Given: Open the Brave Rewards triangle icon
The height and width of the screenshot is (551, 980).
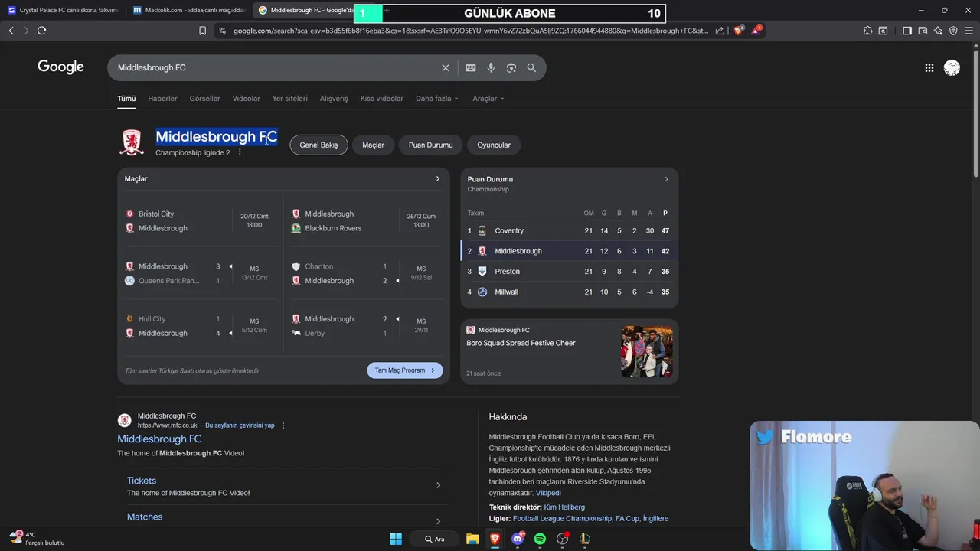Looking at the screenshot, I should [x=756, y=31].
